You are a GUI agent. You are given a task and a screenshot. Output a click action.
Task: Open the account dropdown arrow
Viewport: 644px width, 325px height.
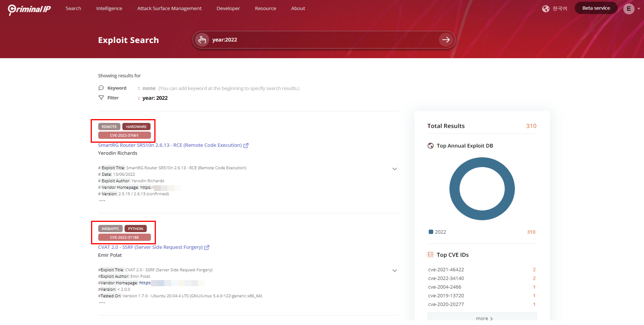(x=639, y=9)
